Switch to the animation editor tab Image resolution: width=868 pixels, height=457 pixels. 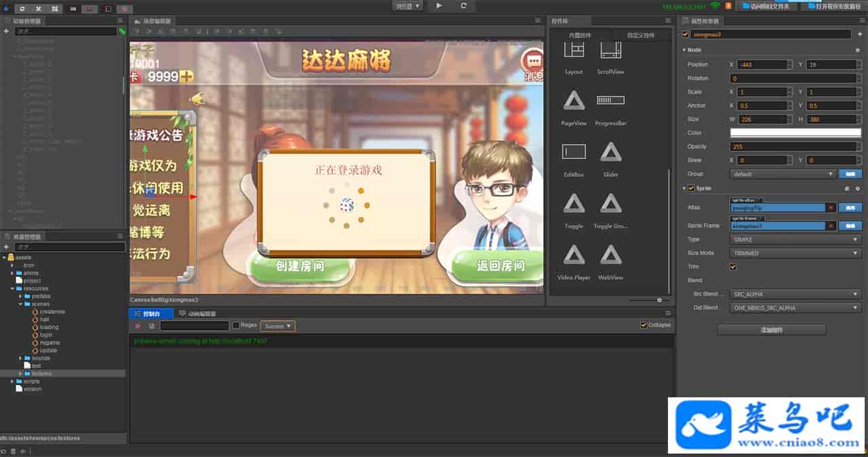(x=197, y=314)
